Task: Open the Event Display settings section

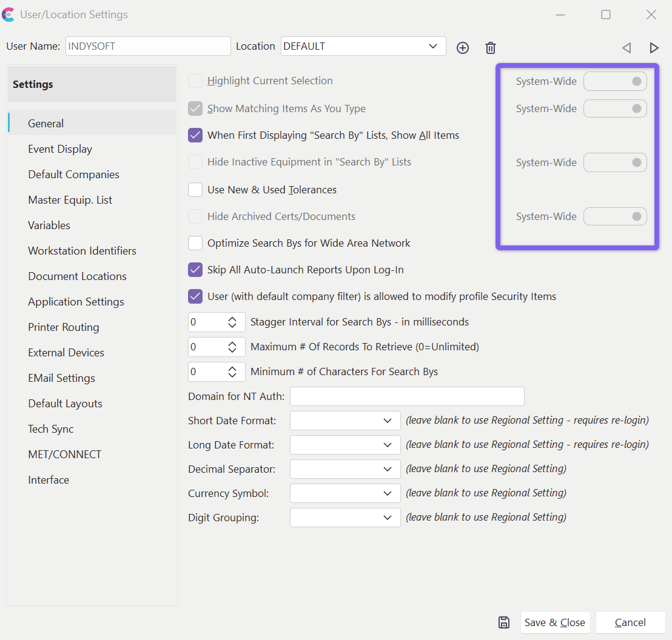Action: [60, 149]
